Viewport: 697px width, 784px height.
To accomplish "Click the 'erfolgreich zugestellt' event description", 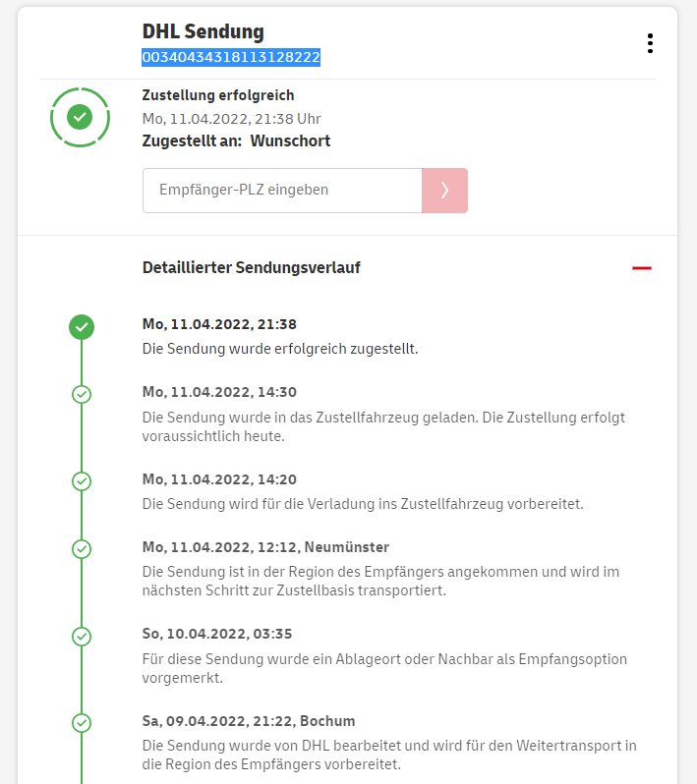I will (280, 348).
